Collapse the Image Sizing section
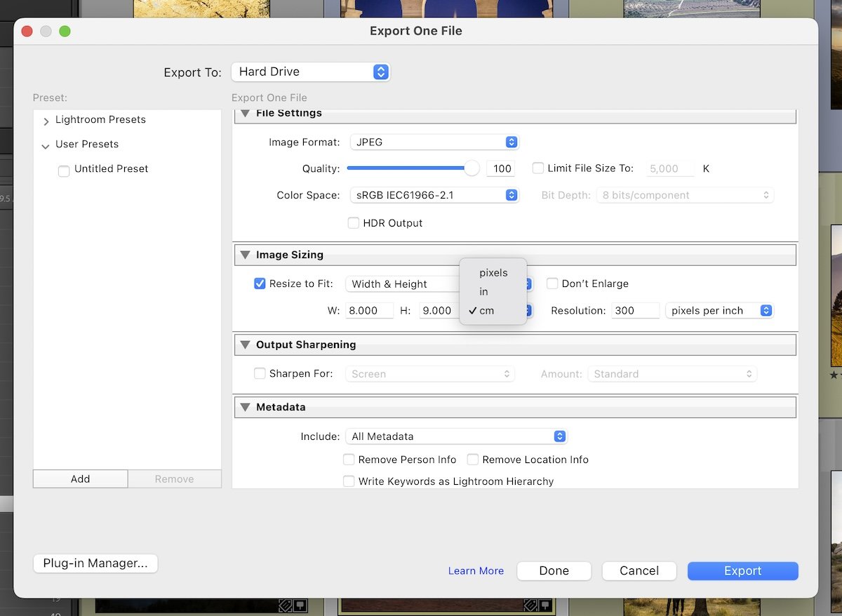This screenshot has height=616, width=842. tap(245, 255)
